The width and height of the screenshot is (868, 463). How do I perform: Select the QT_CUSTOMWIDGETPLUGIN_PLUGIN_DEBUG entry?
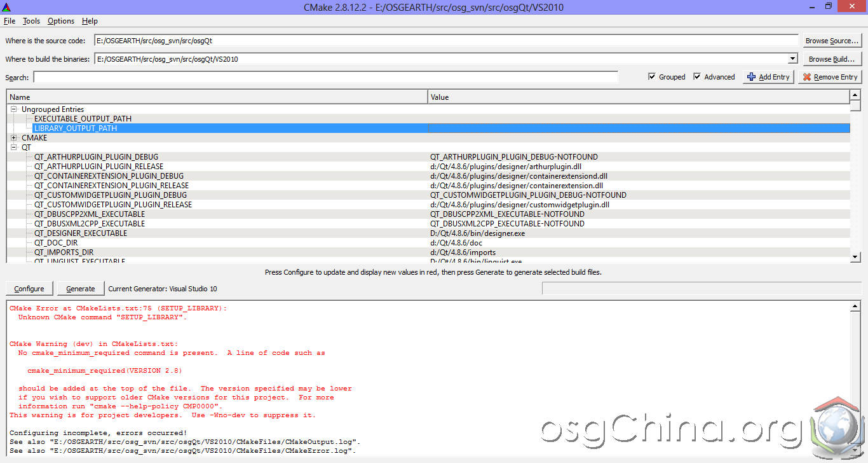pos(111,195)
